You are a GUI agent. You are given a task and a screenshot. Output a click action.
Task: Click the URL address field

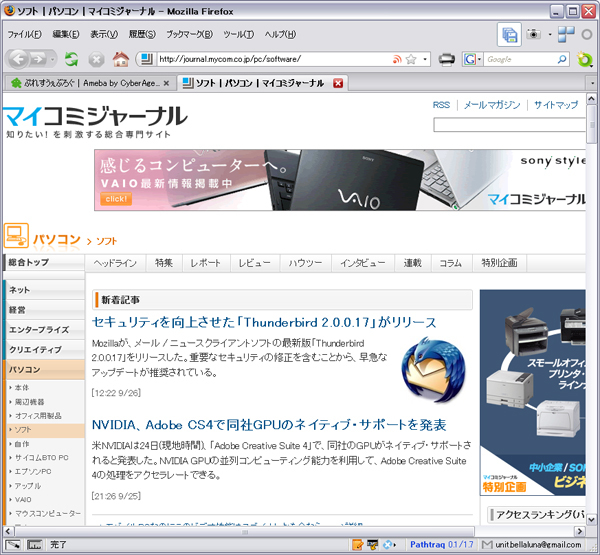(x=274, y=59)
